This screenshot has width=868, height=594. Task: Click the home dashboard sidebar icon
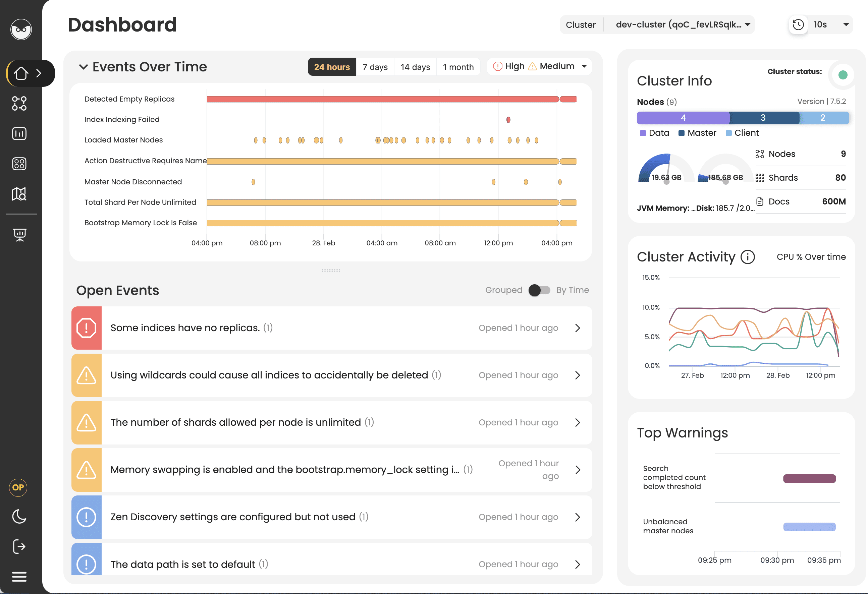tap(21, 73)
